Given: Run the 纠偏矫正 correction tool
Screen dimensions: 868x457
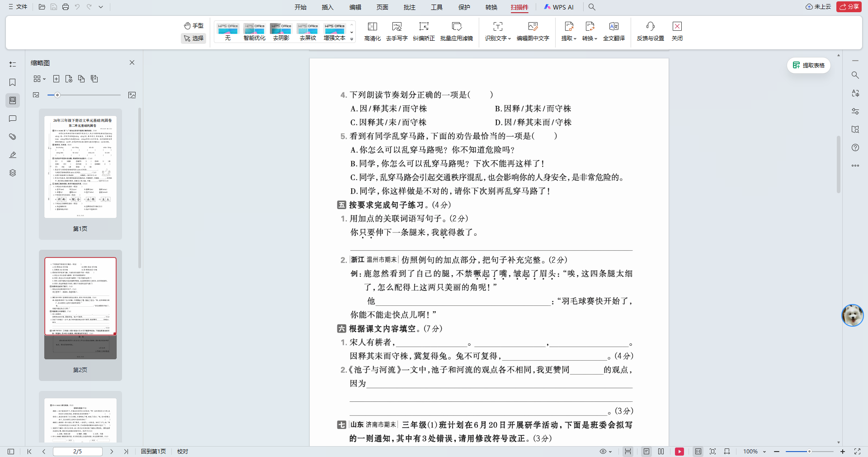Looking at the screenshot, I should [x=424, y=32].
